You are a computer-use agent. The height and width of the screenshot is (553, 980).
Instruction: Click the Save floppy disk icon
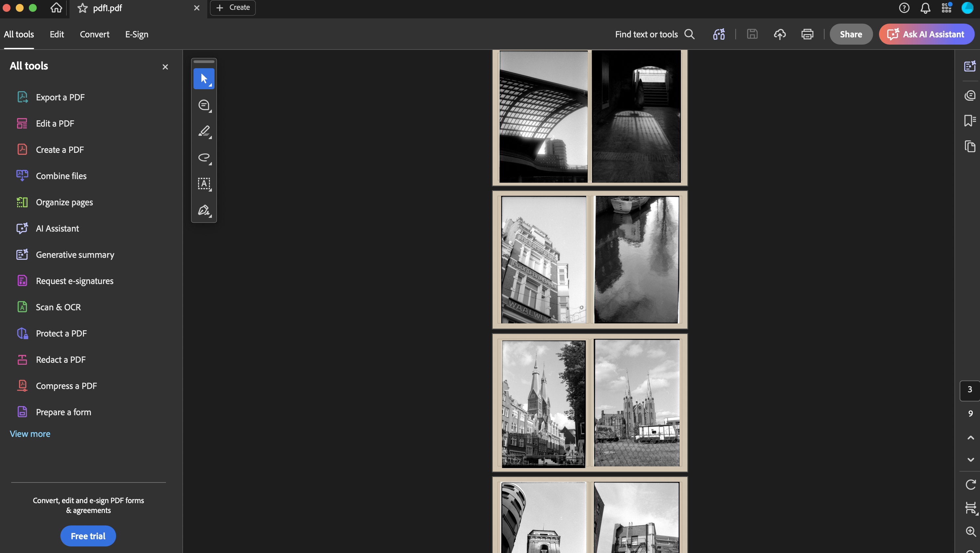click(752, 34)
